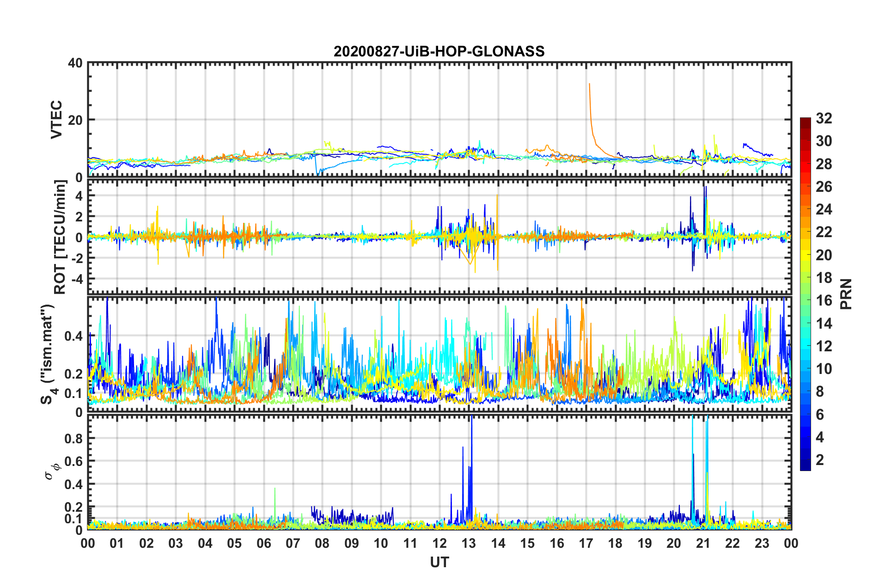Image resolution: width=879 pixels, height=588 pixels.
Task: Select the 11 hour tick on the UT axis
Action: point(410,543)
